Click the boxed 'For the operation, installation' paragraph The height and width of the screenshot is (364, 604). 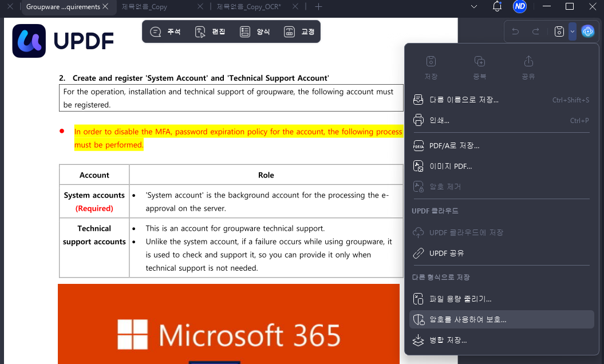[x=231, y=98]
